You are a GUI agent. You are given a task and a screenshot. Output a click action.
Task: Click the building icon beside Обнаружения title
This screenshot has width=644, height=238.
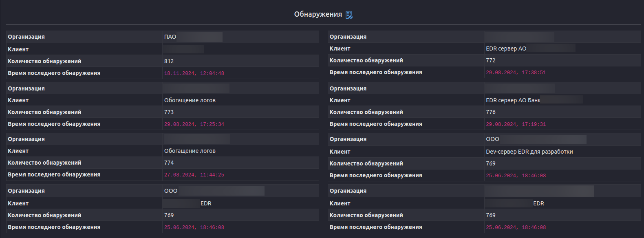click(349, 15)
